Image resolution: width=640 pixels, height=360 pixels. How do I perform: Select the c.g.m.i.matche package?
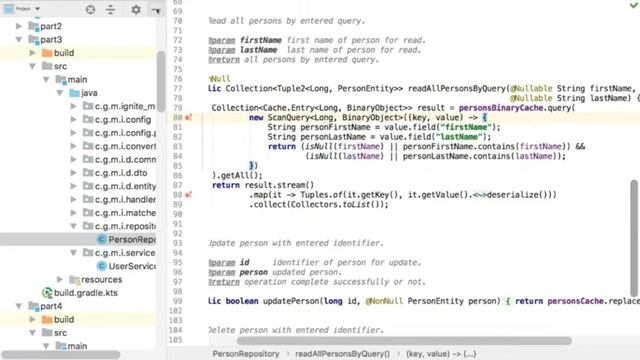[x=125, y=213]
